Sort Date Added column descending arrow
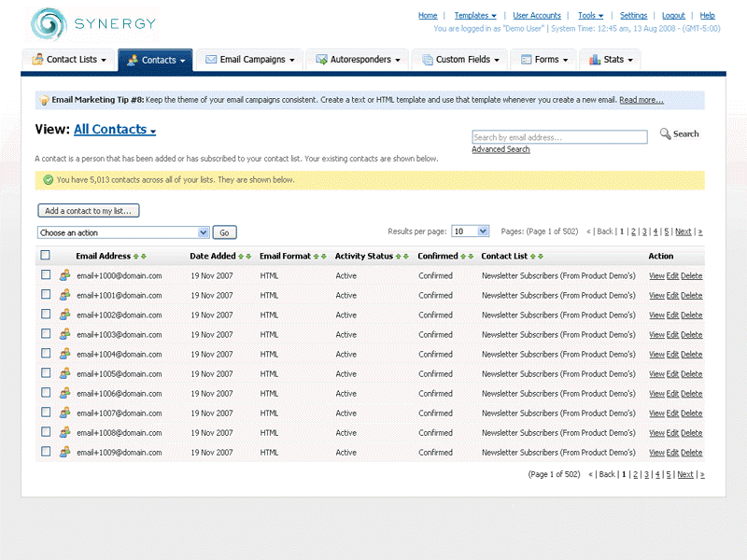The width and height of the screenshot is (747, 560). tap(248, 257)
